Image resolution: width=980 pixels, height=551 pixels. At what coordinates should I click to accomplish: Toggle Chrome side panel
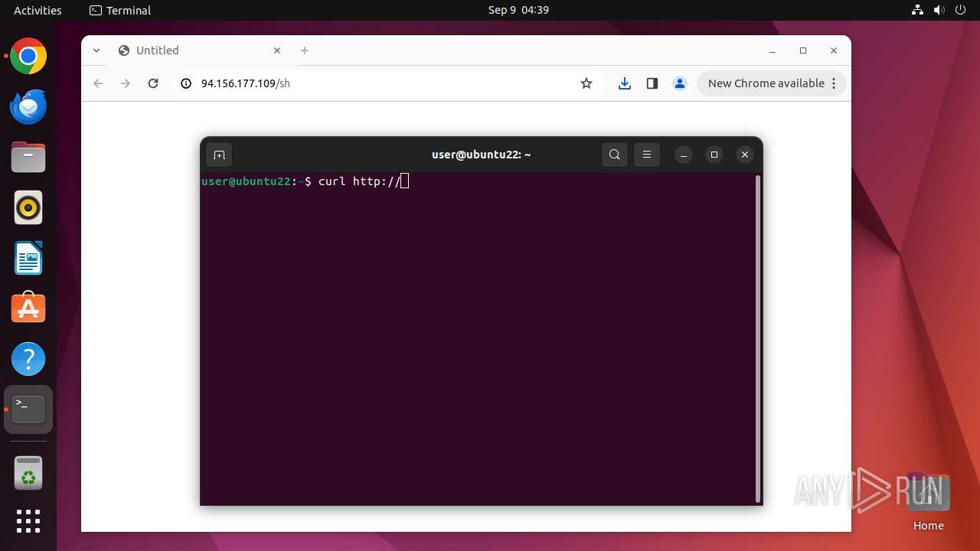click(x=652, y=83)
